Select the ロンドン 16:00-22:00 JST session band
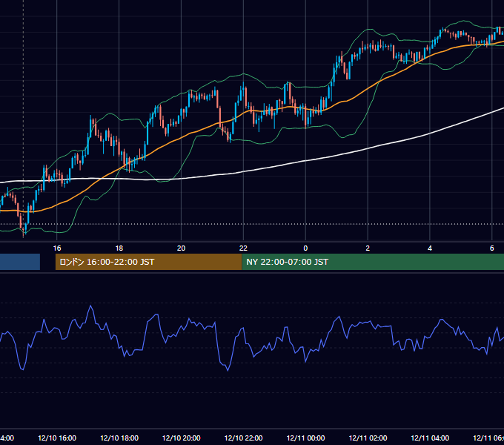 148,262
